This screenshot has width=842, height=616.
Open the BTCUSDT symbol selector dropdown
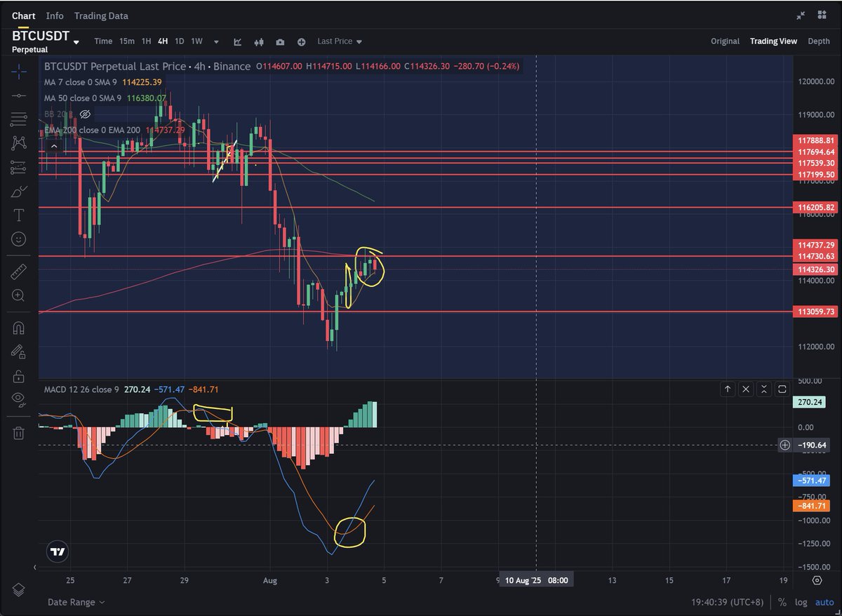click(76, 41)
